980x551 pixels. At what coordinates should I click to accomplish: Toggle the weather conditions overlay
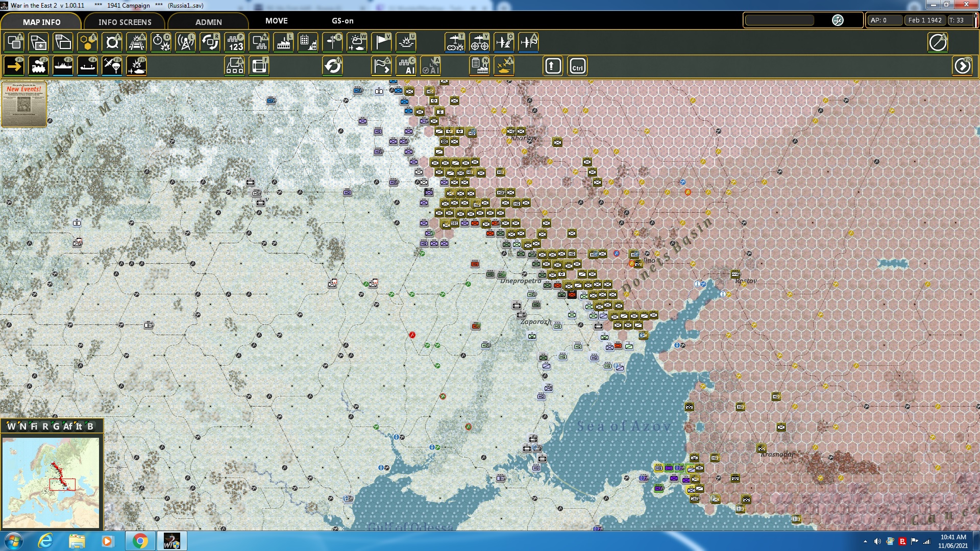[x=357, y=43]
